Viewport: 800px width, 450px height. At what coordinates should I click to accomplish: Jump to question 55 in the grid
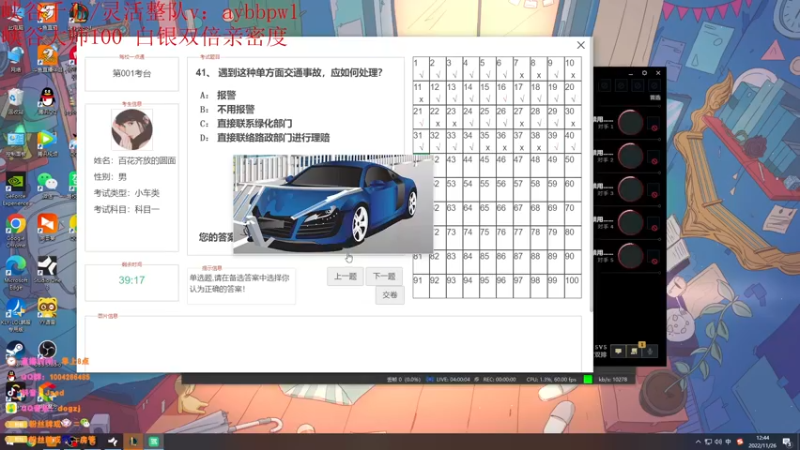coord(488,189)
